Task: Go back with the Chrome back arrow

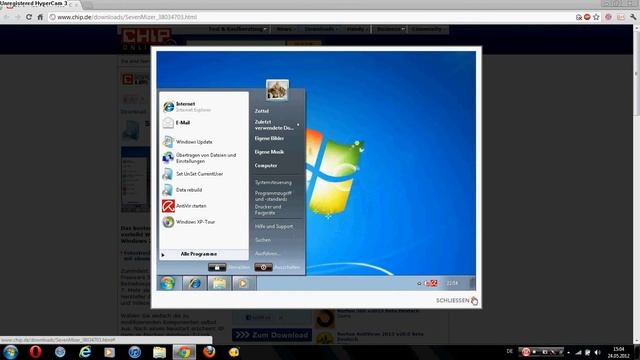Action: point(6,17)
